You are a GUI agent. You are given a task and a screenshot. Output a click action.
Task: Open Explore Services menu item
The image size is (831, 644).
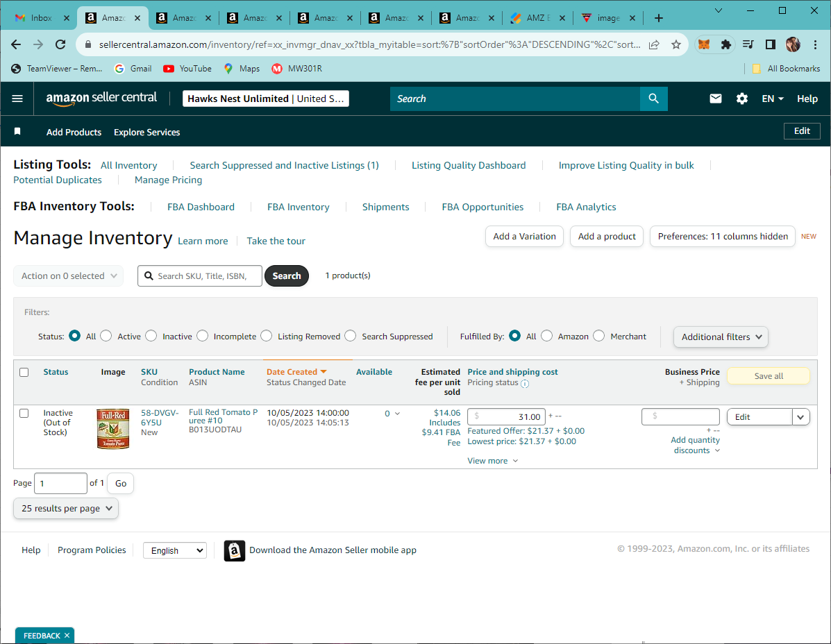click(146, 132)
